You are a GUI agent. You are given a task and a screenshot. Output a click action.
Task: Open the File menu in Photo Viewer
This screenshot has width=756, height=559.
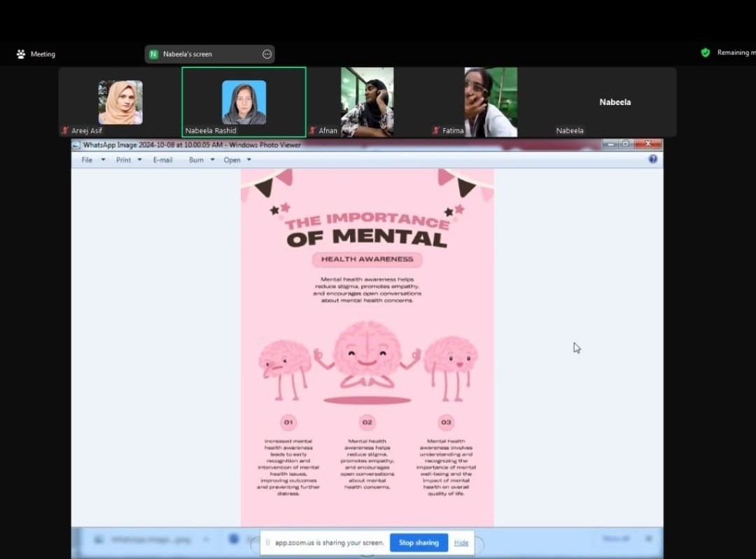pos(87,160)
